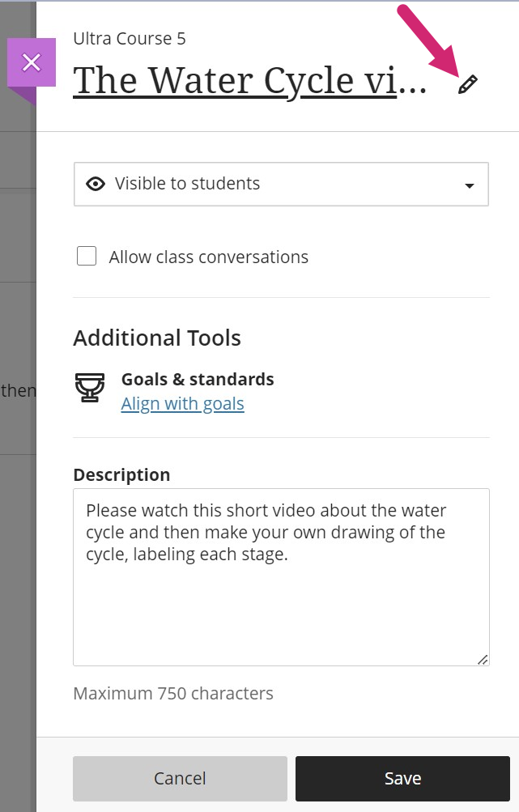The width and height of the screenshot is (519, 812).
Task: Click the "Ultra Course 5" course label
Action: click(x=130, y=39)
